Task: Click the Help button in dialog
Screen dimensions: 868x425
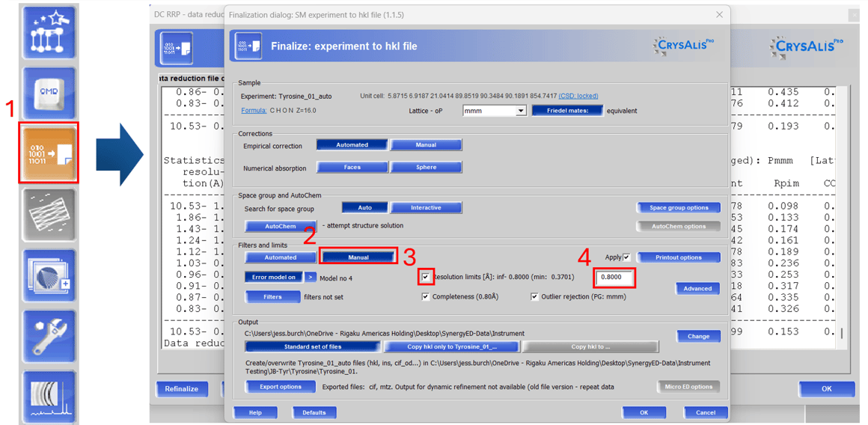Action: (x=254, y=412)
